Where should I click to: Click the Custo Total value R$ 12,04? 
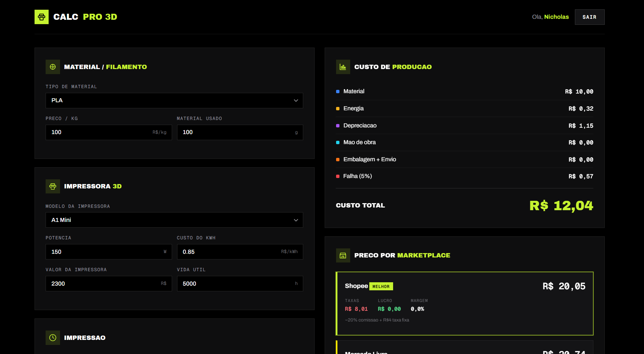[x=561, y=205]
